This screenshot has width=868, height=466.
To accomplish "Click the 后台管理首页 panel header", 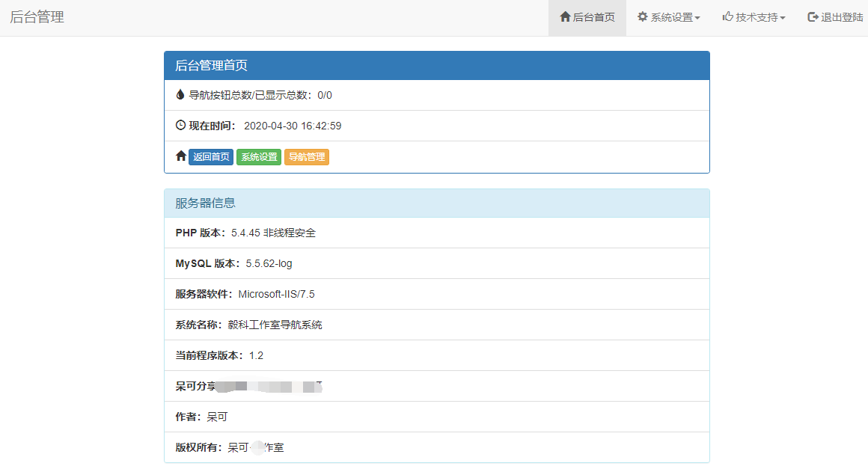I will click(x=437, y=65).
